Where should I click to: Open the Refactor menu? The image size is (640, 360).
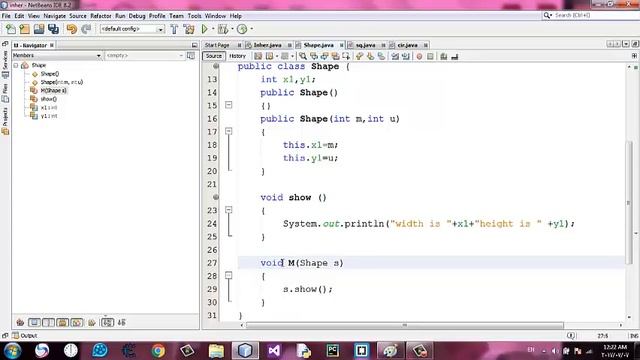tap(101, 16)
